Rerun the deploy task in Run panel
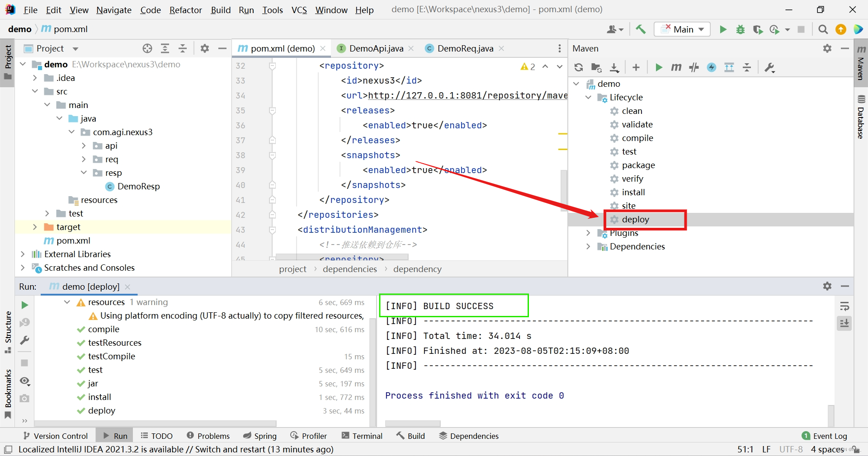This screenshot has height=456, width=868. (x=25, y=305)
